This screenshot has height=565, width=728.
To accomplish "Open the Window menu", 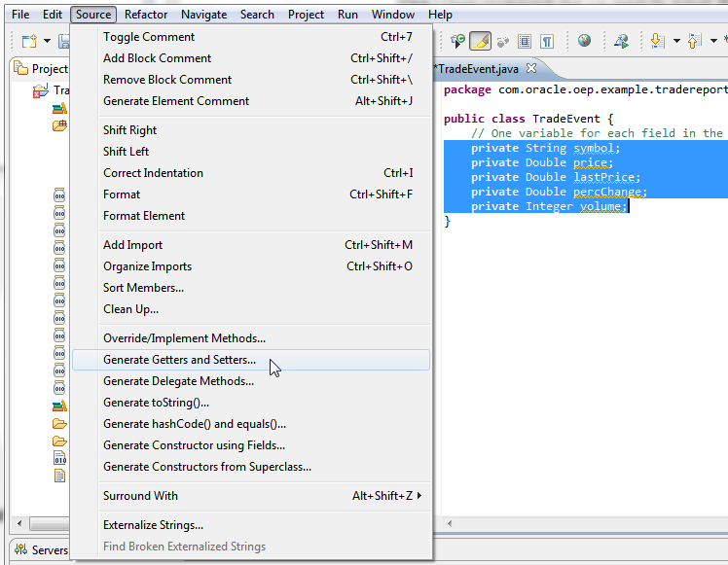I will point(393,15).
